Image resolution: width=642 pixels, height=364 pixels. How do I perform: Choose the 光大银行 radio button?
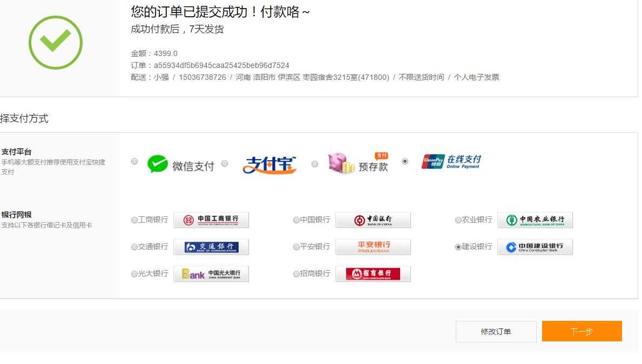(x=134, y=274)
